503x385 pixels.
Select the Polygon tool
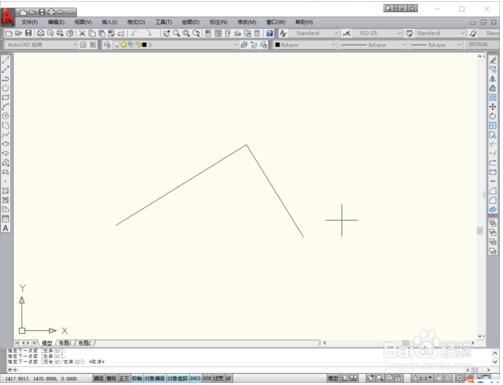[6, 88]
